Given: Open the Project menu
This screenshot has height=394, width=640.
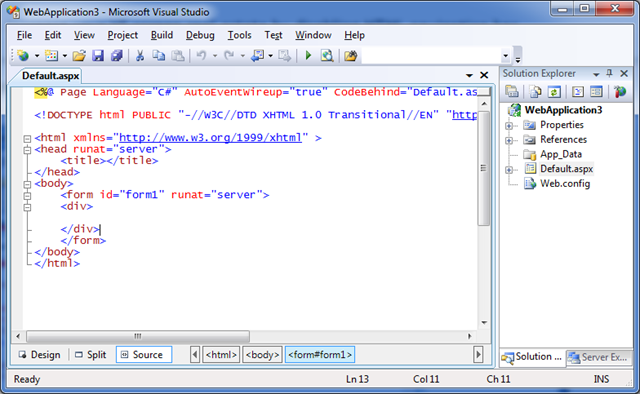Looking at the screenshot, I should [x=122, y=35].
